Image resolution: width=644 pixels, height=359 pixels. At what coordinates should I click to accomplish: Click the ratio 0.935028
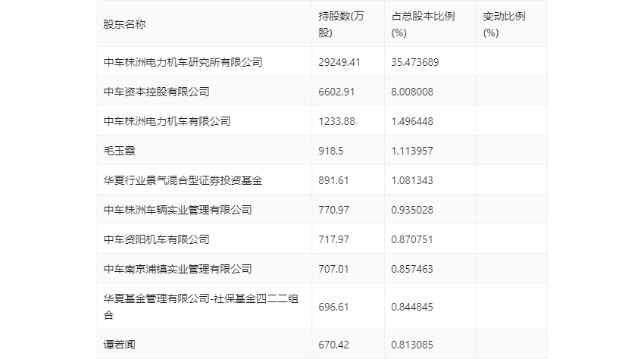point(412,210)
